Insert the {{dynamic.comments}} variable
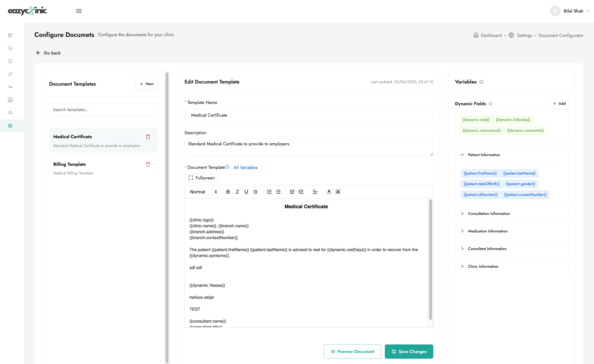The height and width of the screenshot is (364, 594). 525,131
